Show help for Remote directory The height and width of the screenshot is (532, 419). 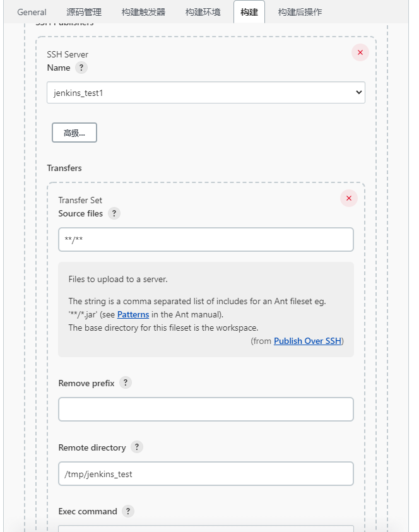pos(137,447)
